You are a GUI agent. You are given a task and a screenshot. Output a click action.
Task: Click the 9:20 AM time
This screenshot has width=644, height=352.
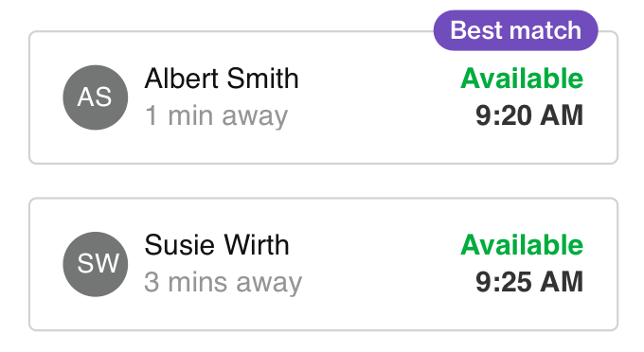529,115
